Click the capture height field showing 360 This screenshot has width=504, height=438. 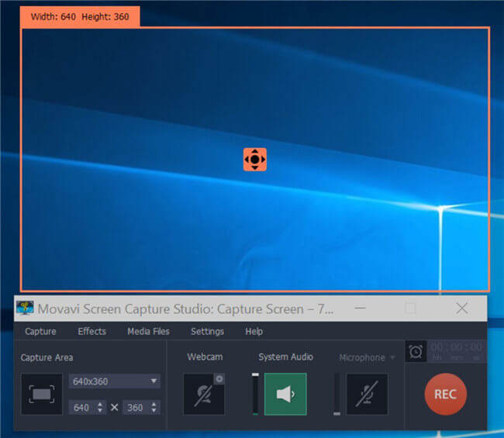(x=135, y=407)
